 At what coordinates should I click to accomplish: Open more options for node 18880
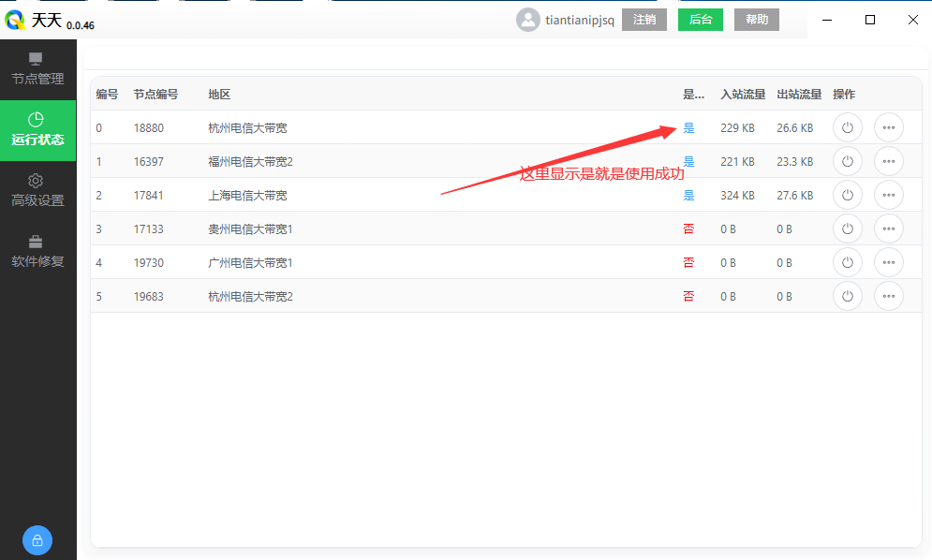(x=888, y=127)
